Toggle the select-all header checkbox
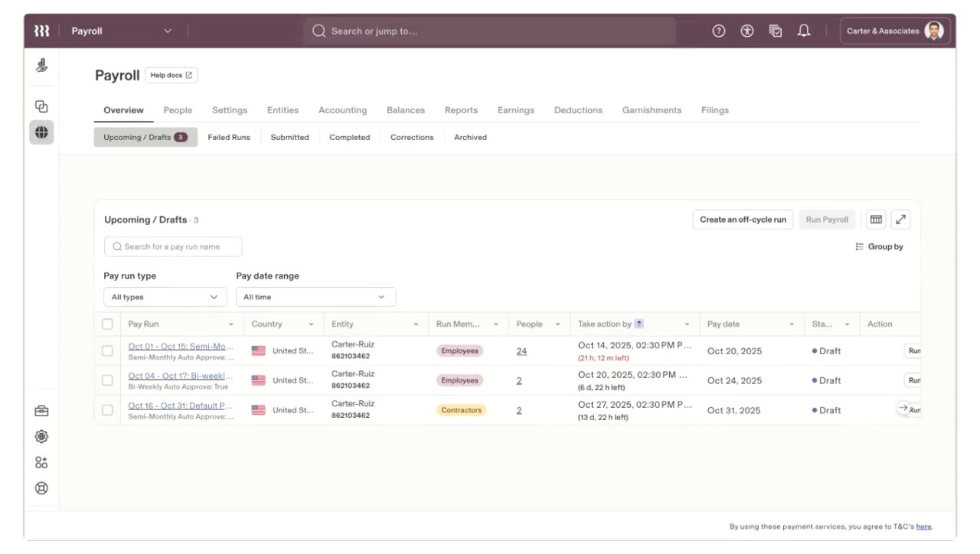The width and height of the screenshot is (980, 554). tap(107, 324)
